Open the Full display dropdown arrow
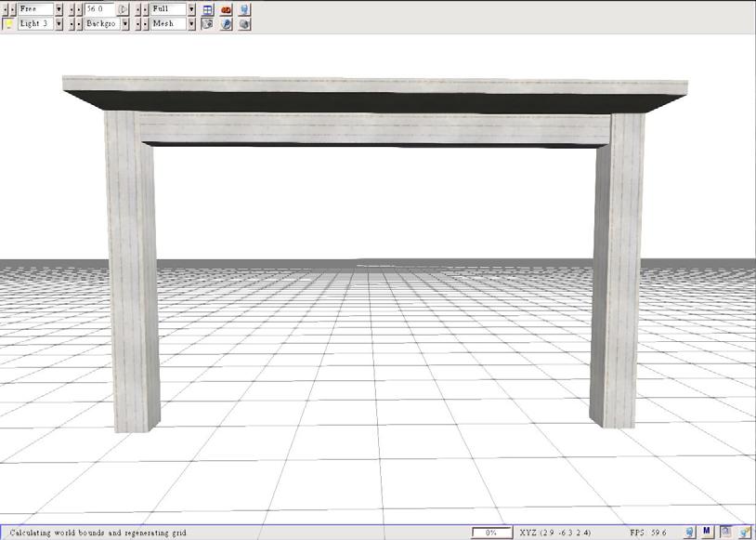This screenshot has height=540, width=756. [192, 9]
